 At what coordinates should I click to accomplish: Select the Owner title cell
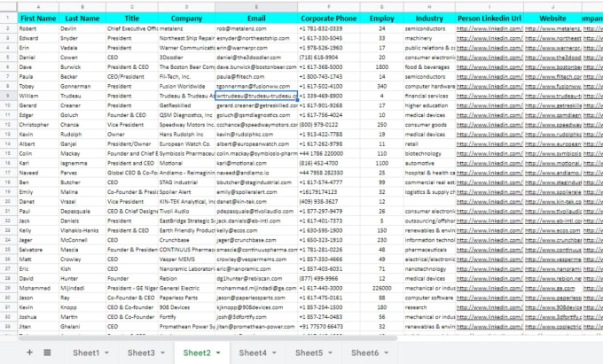pyautogui.click(x=132, y=134)
